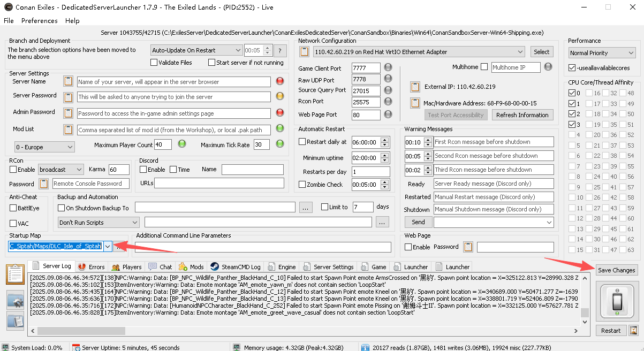Open the 0 - Europe region dropdown
Viewport: 644px width, 351px height.
coord(44,147)
